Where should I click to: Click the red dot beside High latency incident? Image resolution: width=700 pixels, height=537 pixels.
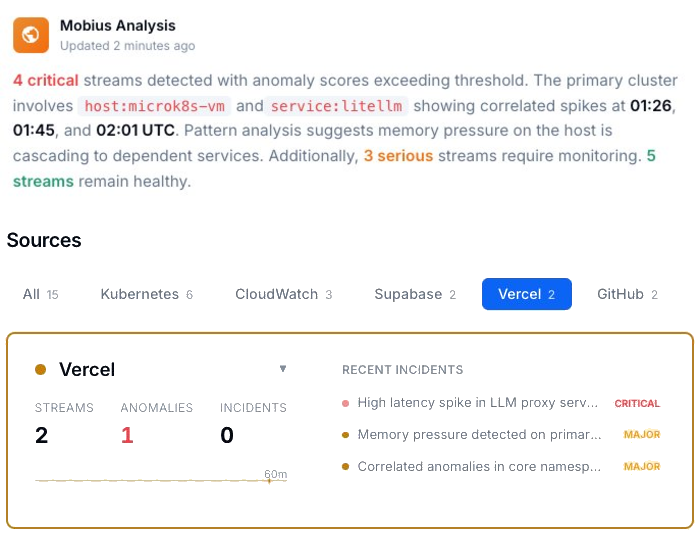click(346, 404)
